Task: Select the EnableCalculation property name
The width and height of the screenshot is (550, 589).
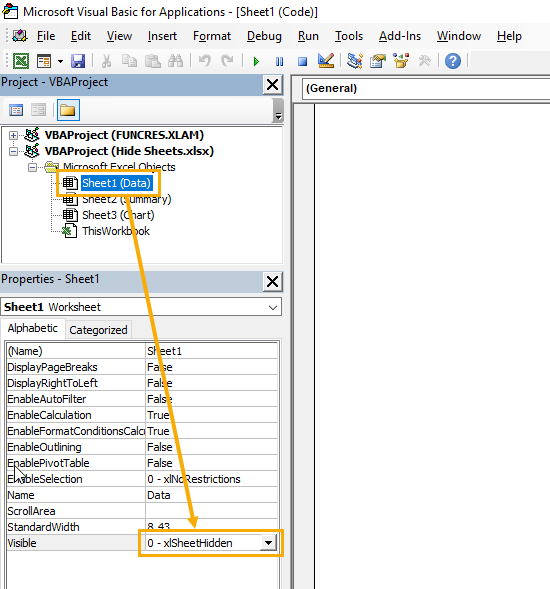Action: [x=49, y=415]
